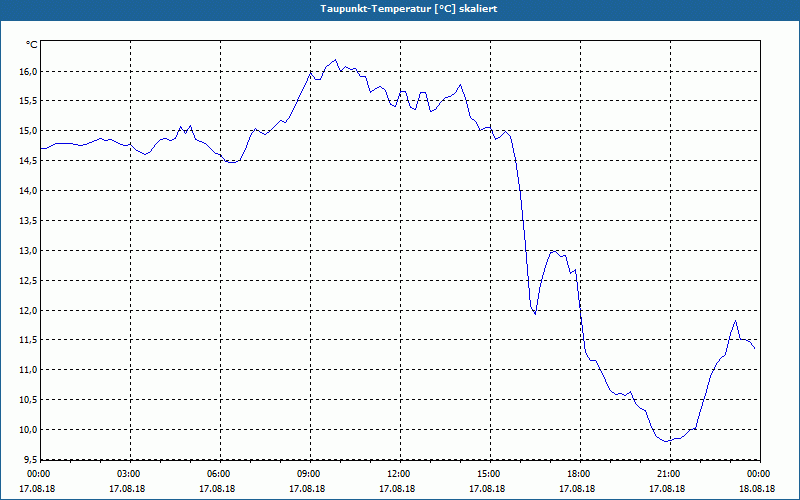Click the 18.08.18 date label
The image size is (800, 500).
click(757, 489)
